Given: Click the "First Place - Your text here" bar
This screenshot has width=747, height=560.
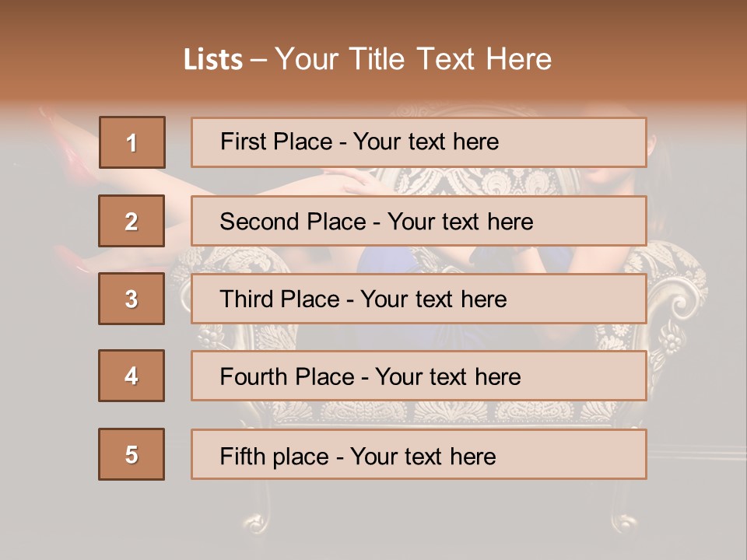Looking at the screenshot, I should pos(419,142).
